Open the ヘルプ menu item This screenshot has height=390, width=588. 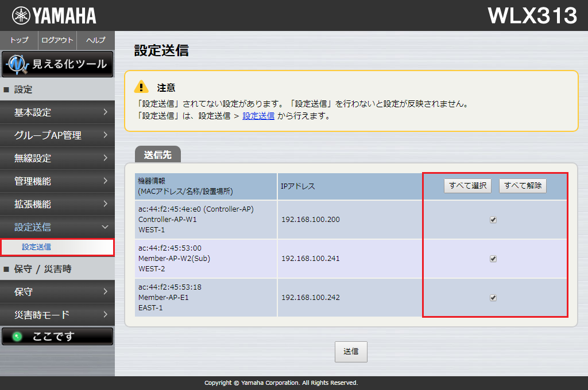[95, 40]
